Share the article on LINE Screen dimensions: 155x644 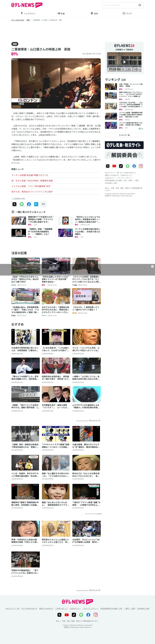[22, 204]
